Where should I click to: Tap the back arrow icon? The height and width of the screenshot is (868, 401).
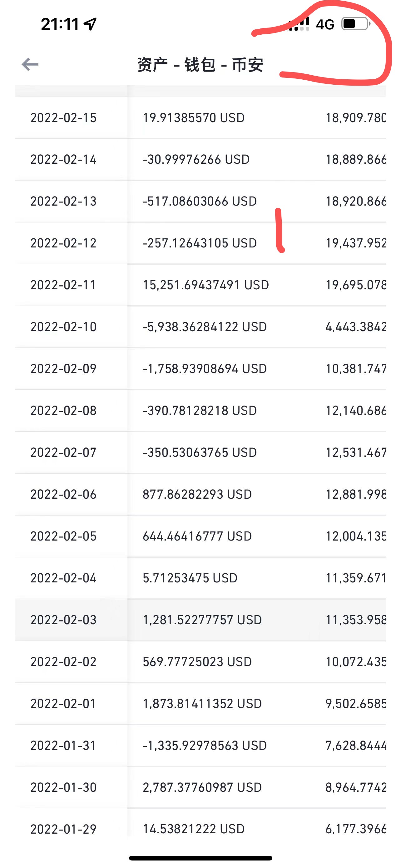click(x=30, y=64)
